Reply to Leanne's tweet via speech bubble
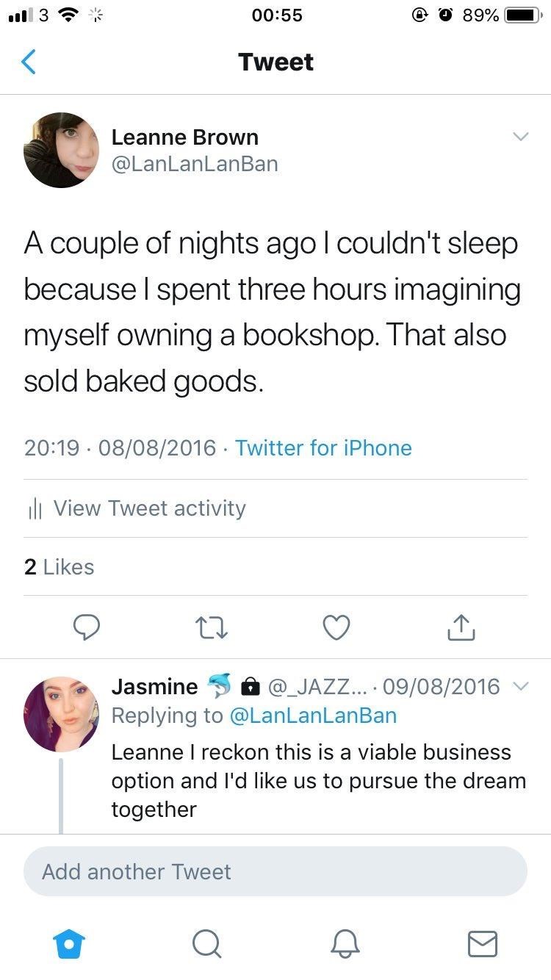Screen dimensions: 551x980 [x=87, y=627]
